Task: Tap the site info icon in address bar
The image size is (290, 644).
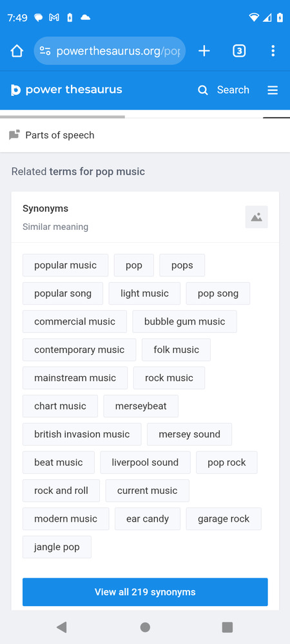Action: pos(45,51)
